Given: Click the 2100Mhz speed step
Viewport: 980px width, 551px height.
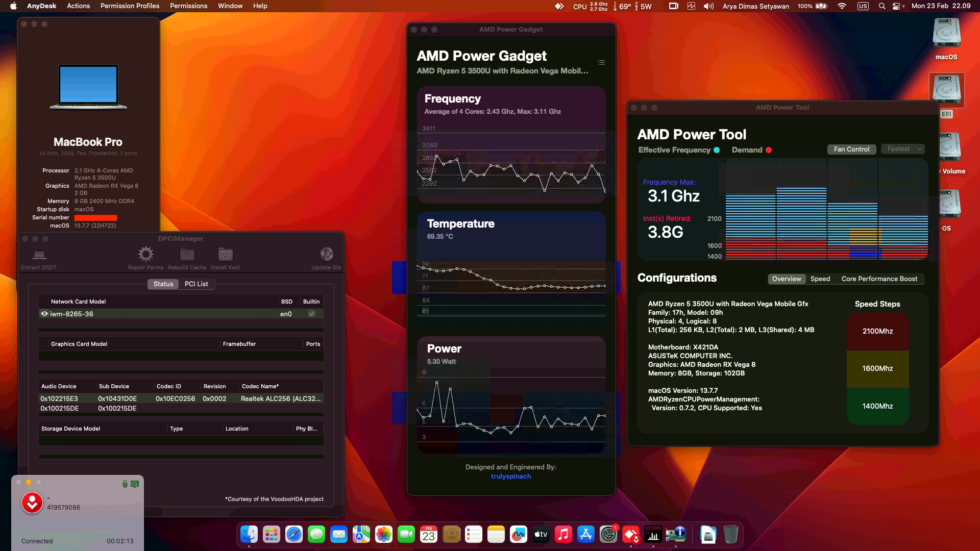Looking at the screenshot, I should (x=877, y=331).
